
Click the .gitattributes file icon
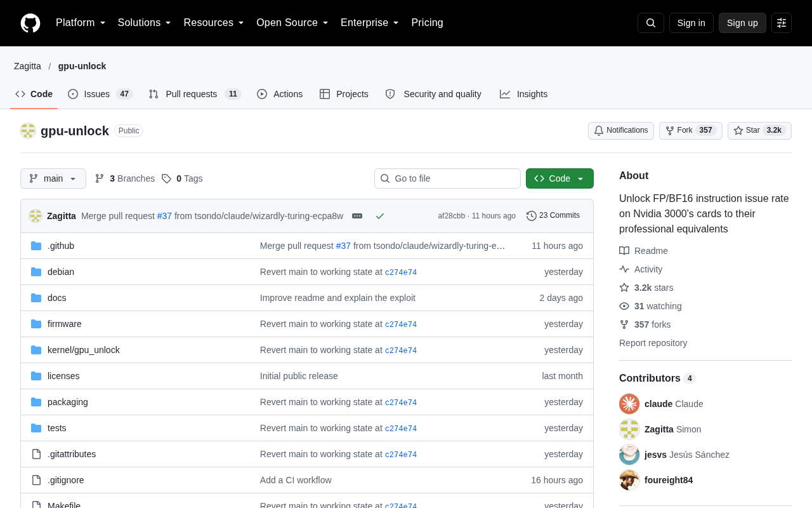[36, 454]
